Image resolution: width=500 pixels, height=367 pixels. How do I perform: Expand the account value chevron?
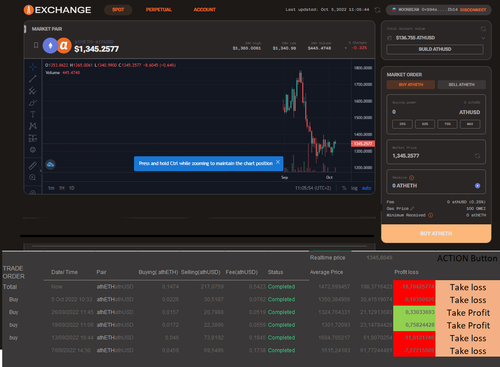click(483, 38)
